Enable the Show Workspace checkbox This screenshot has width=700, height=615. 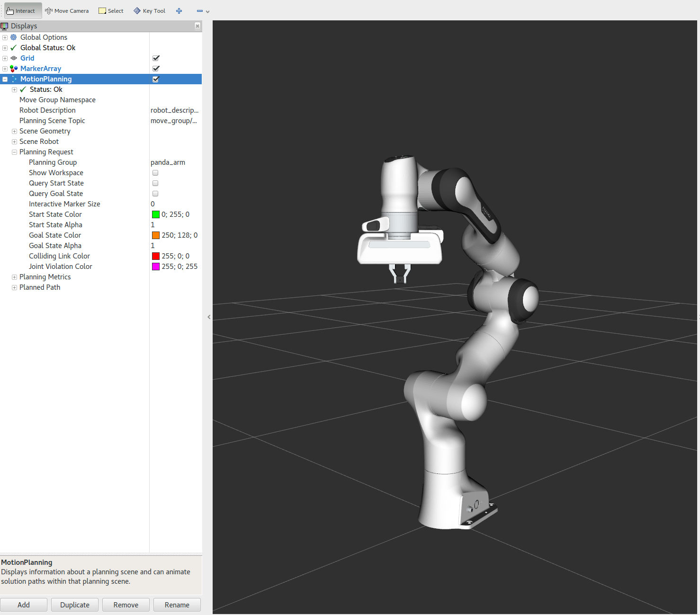155,173
